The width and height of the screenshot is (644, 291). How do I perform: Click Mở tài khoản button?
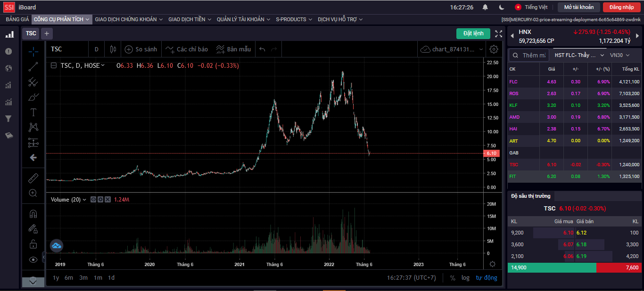579,7
